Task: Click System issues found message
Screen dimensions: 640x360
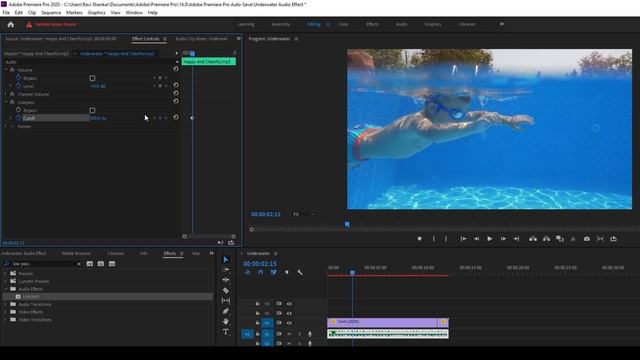Action: [x=56, y=24]
